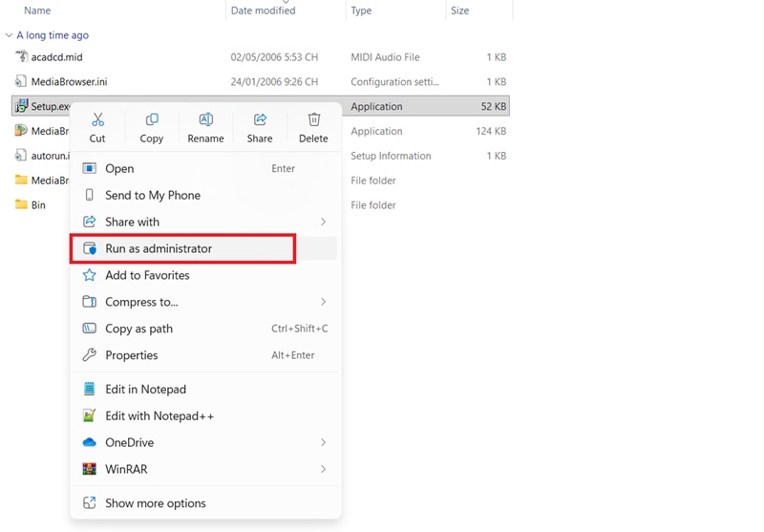Click 'MIDI Audio File' type cell
This screenshot has height=532, width=764.
tap(385, 57)
